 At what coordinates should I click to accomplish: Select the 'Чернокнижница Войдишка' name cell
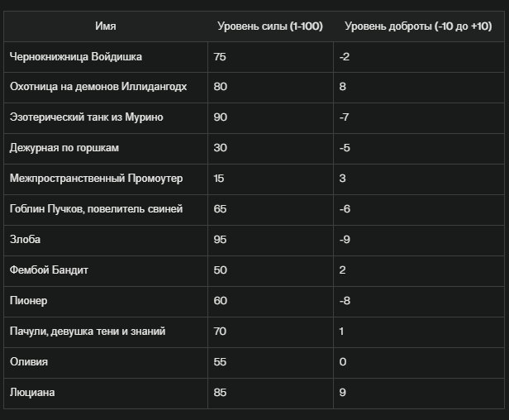click(106, 57)
